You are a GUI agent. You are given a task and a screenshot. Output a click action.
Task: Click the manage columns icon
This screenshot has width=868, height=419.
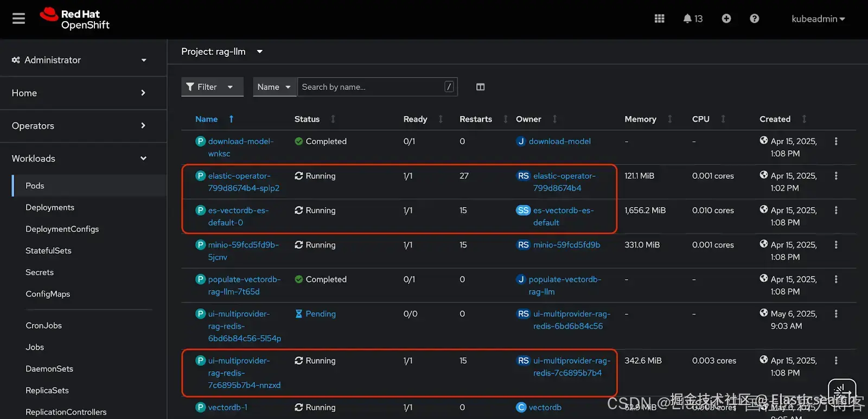coord(480,87)
